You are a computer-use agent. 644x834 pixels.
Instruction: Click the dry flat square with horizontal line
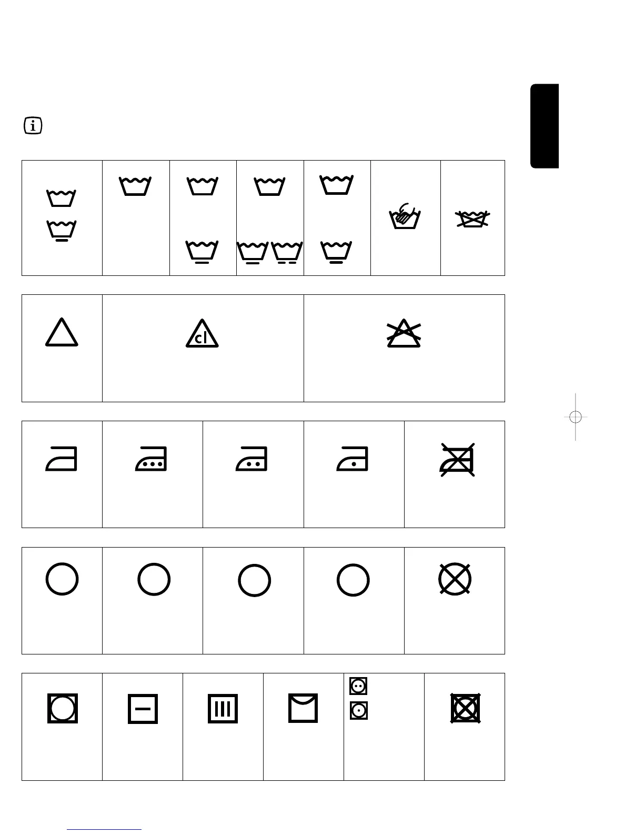tap(143, 709)
